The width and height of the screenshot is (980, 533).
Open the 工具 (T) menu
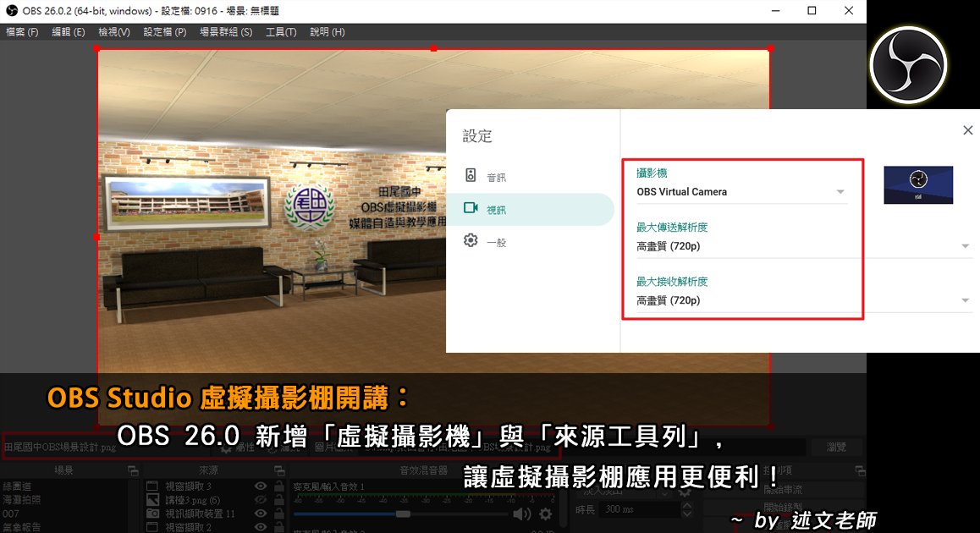281,32
